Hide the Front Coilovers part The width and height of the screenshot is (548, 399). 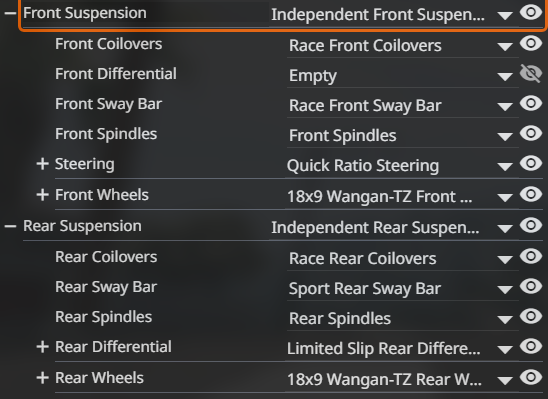click(531, 43)
